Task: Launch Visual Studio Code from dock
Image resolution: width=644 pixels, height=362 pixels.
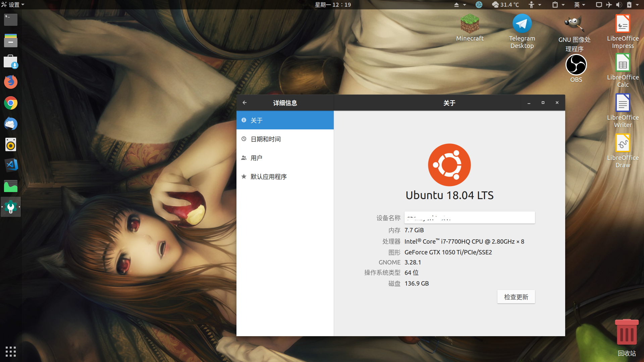Action: click(x=11, y=165)
